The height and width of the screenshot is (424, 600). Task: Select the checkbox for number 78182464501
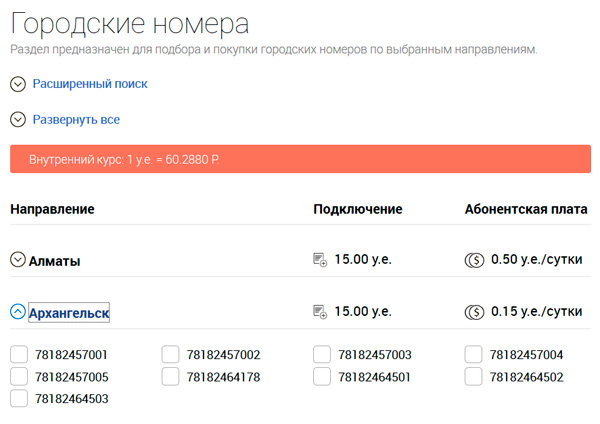pyautogui.click(x=322, y=376)
